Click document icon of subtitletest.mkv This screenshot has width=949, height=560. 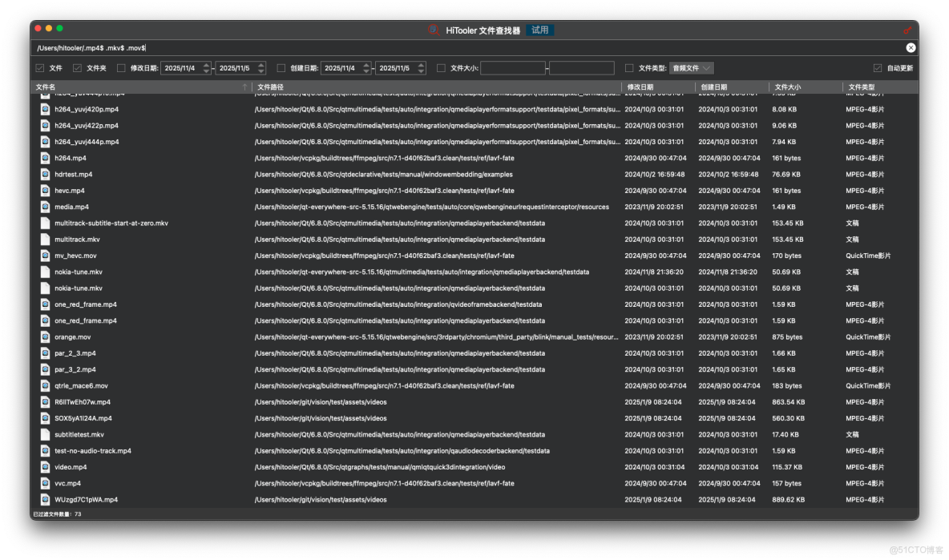click(45, 435)
